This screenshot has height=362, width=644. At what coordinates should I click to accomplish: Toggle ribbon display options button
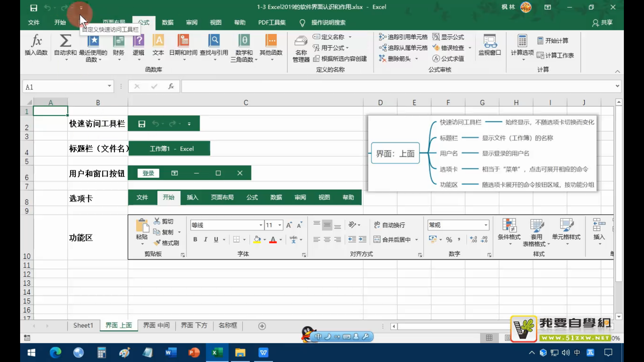click(x=548, y=7)
